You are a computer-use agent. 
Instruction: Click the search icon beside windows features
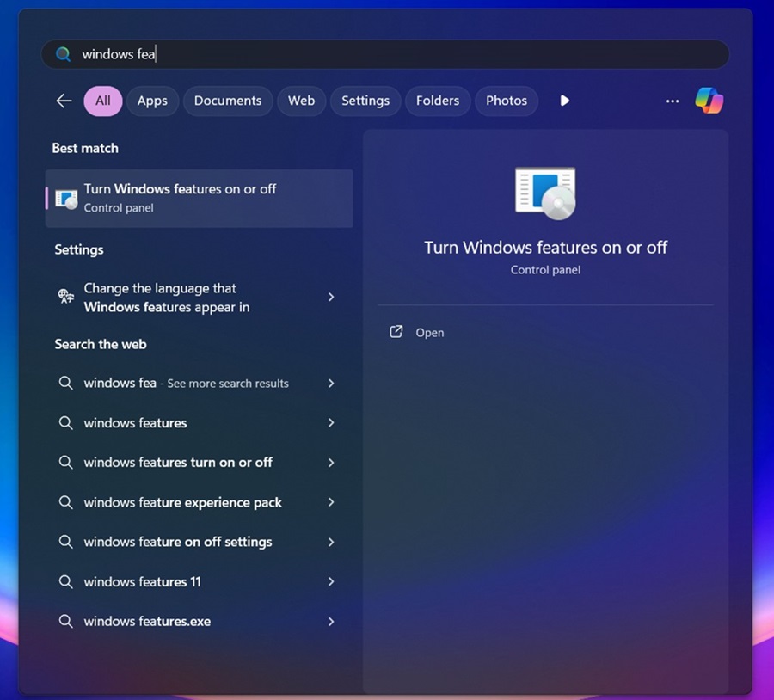coord(66,423)
